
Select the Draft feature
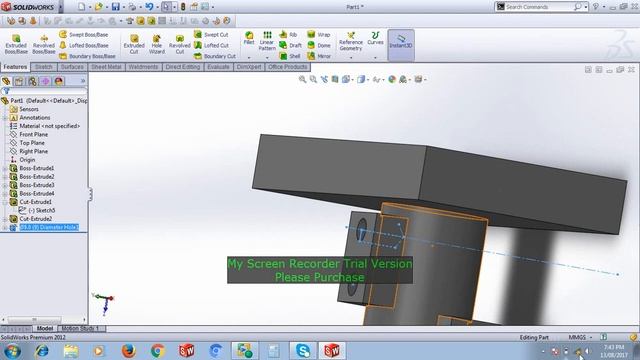pos(291,45)
